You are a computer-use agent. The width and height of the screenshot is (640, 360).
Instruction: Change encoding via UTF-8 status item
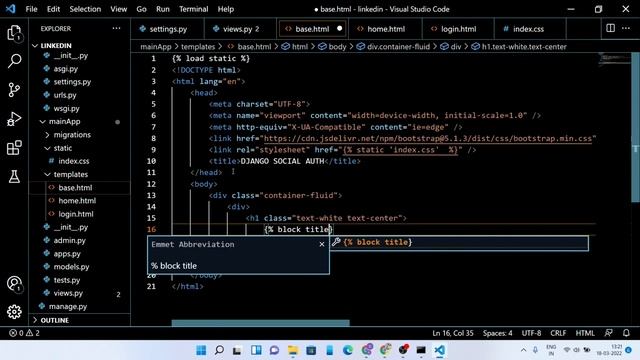pos(531,333)
